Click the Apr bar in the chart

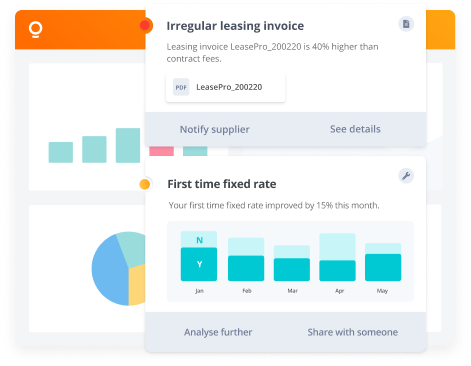pyautogui.click(x=337, y=257)
